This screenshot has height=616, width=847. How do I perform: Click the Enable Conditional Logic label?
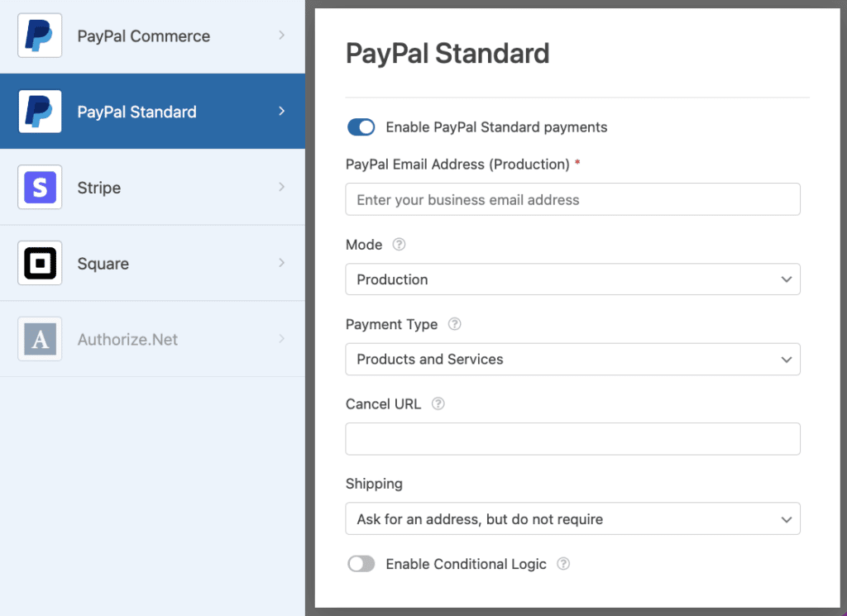[x=466, y=564]
